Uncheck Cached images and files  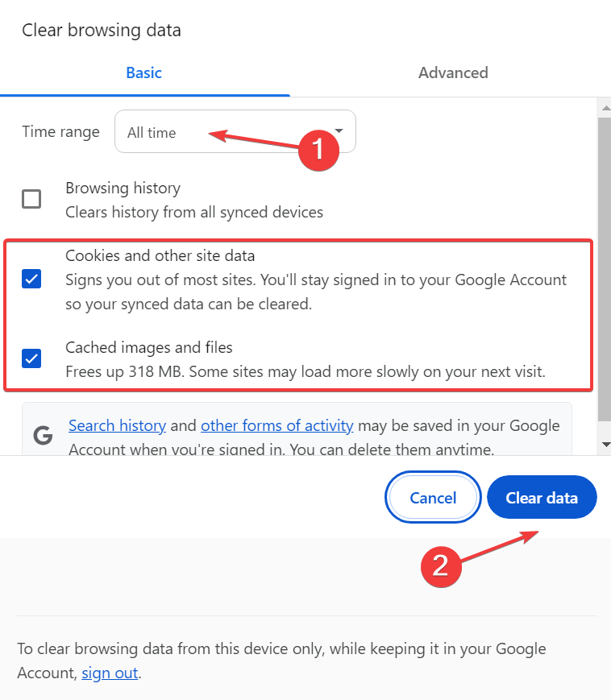(31, 358)
